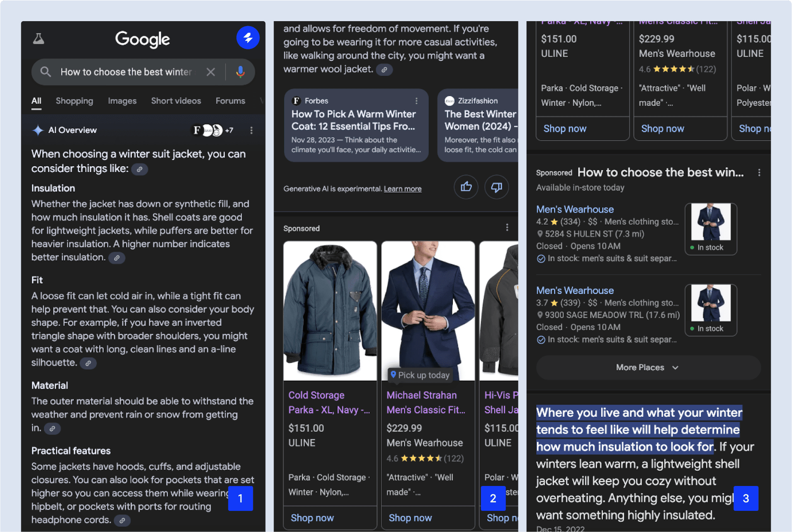Click highlighted 'Where you live' snippet text

click(639, 430)
